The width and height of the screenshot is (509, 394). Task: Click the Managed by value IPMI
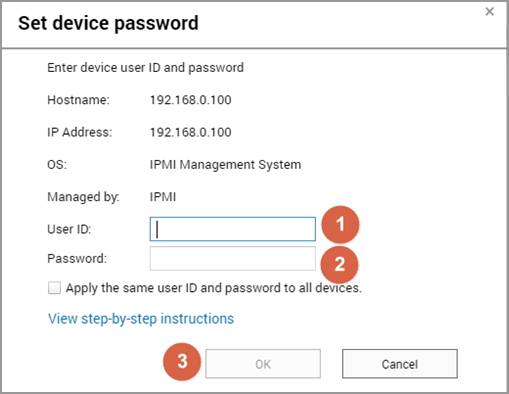[163, 197]
